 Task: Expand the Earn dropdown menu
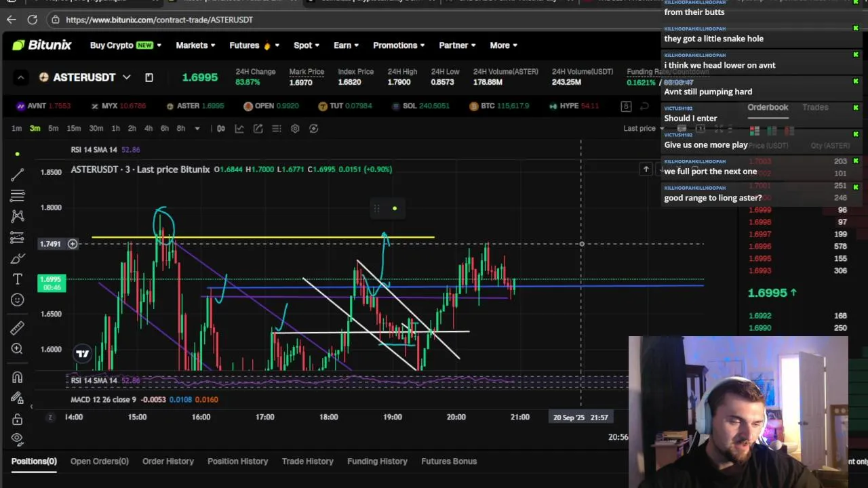tap(346, 45)
